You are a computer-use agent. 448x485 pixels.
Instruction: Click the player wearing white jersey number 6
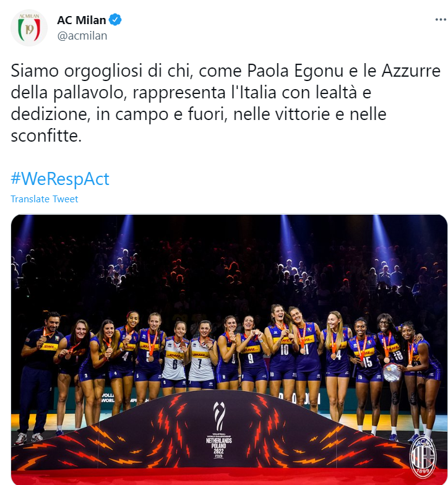coord(176,358)
